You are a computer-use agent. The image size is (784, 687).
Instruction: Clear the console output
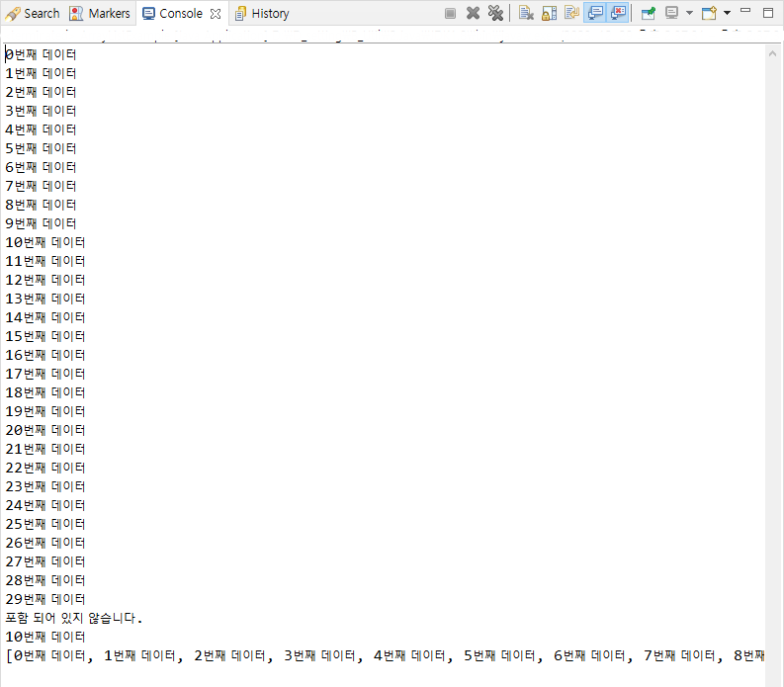point(526,13)
